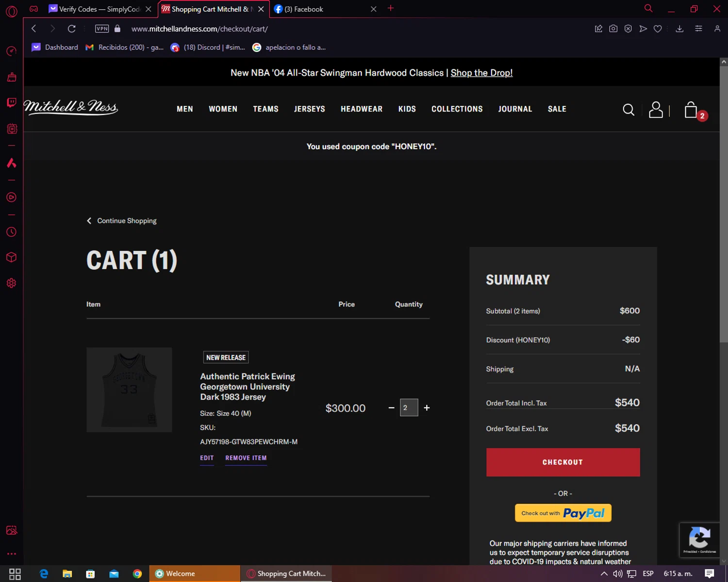Click the Mitchell & Ness logo
Image resolution: width=728 pixels, height=582 pixels.
coord(71,107)
